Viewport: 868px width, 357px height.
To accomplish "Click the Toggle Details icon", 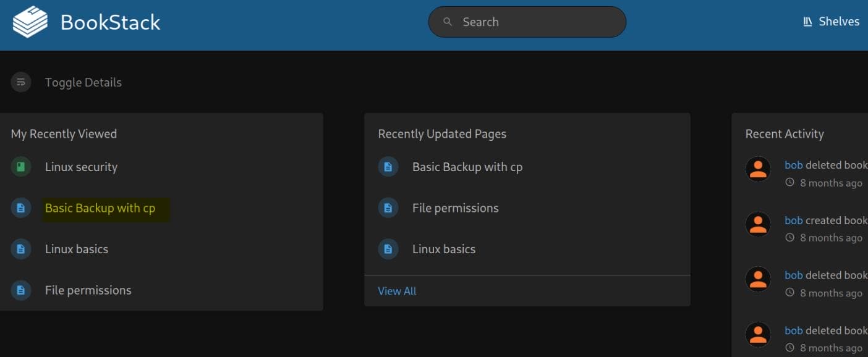I will [21, 82].
